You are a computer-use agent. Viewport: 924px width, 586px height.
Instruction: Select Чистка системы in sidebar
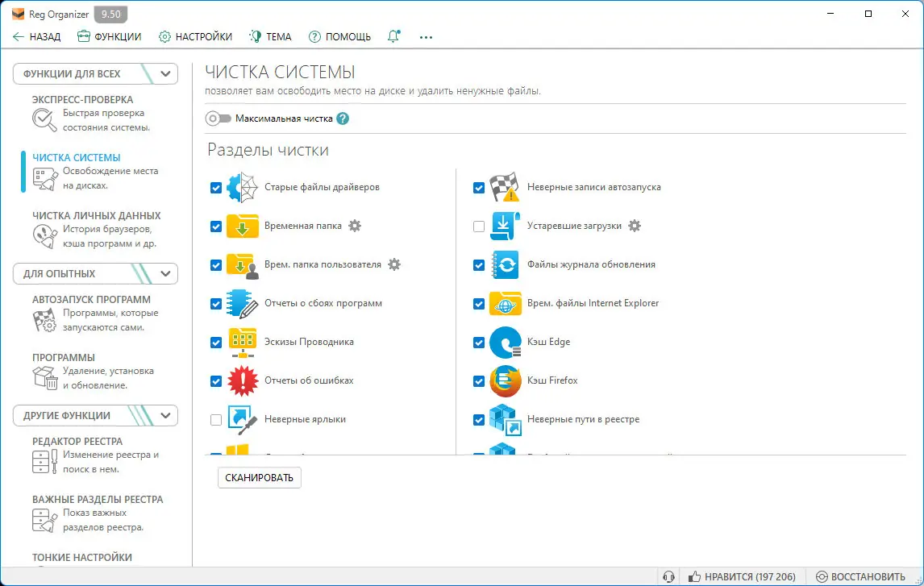pyautogui.click(x=95, y=172)
